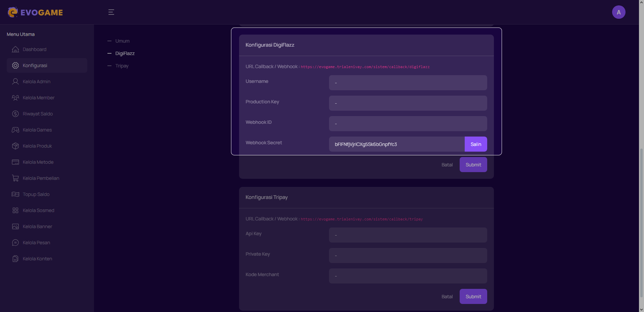Open the user avatar A menu
The image size is (644, 312).
(x=618, y=12)
